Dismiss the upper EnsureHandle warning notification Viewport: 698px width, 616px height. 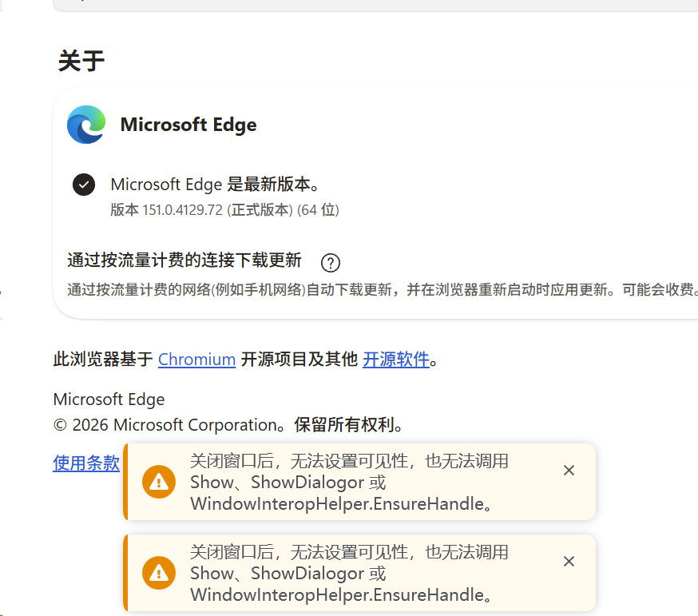coord(569,471)
